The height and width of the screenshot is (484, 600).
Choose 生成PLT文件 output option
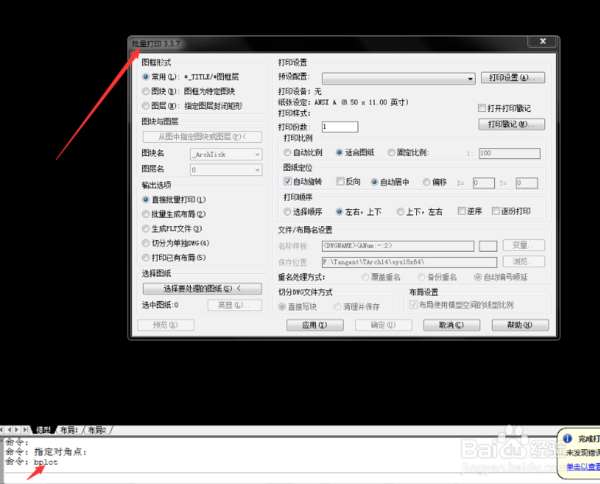point(146,229)
